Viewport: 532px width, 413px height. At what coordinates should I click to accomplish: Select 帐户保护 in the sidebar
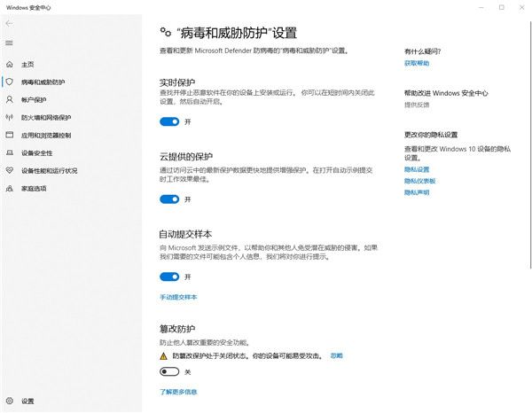click(x=34, y=99)
